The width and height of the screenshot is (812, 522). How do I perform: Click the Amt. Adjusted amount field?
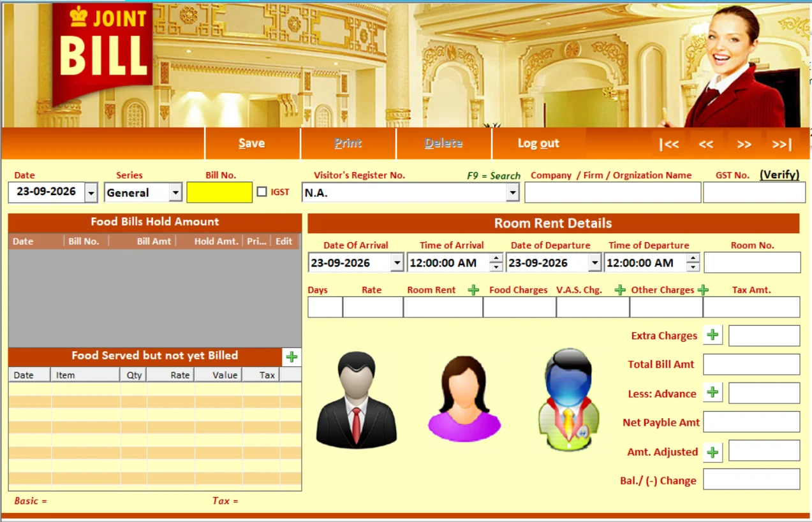tap(764, 451)
